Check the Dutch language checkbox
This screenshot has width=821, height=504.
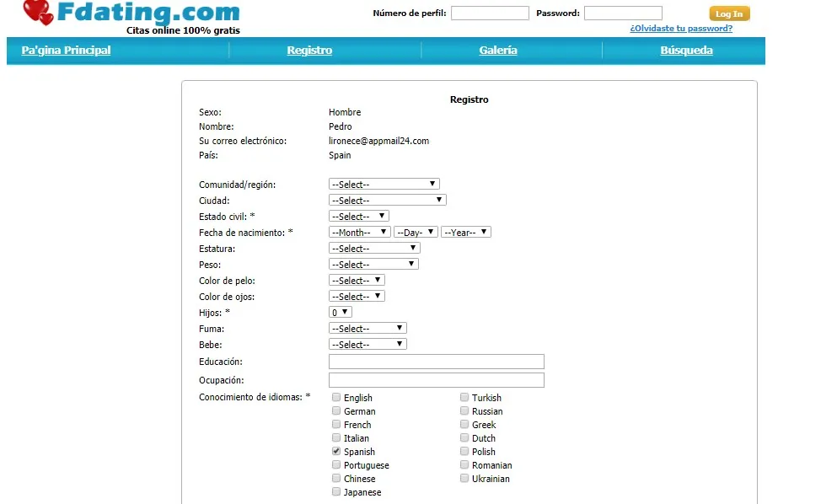pos(464,437)
